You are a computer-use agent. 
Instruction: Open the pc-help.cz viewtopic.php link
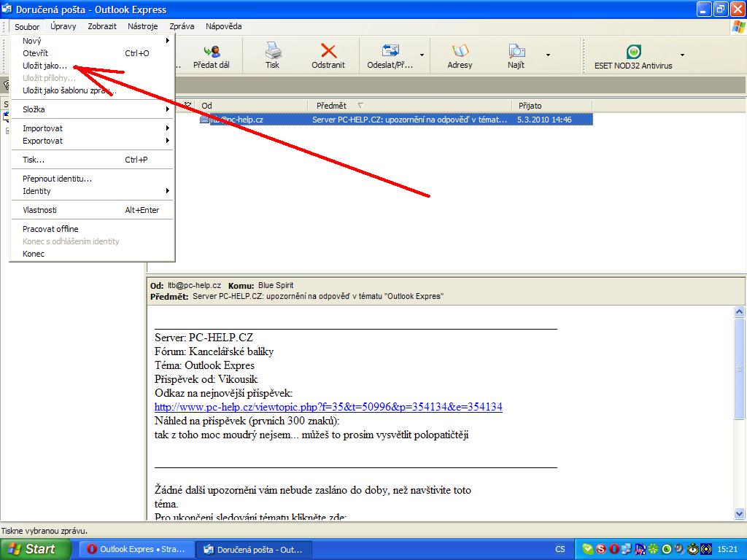point(328,407)
